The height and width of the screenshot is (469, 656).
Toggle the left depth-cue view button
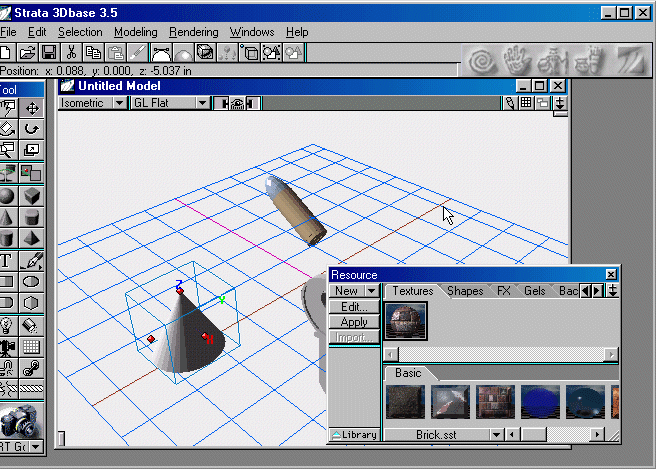pyautogui.click(x=222, y=103)
